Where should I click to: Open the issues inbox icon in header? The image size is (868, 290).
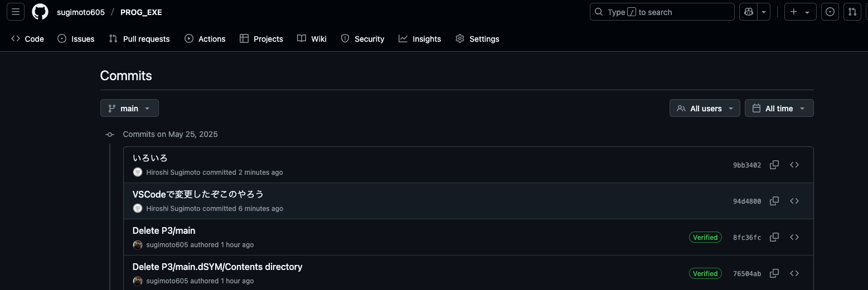pos(830,12)
